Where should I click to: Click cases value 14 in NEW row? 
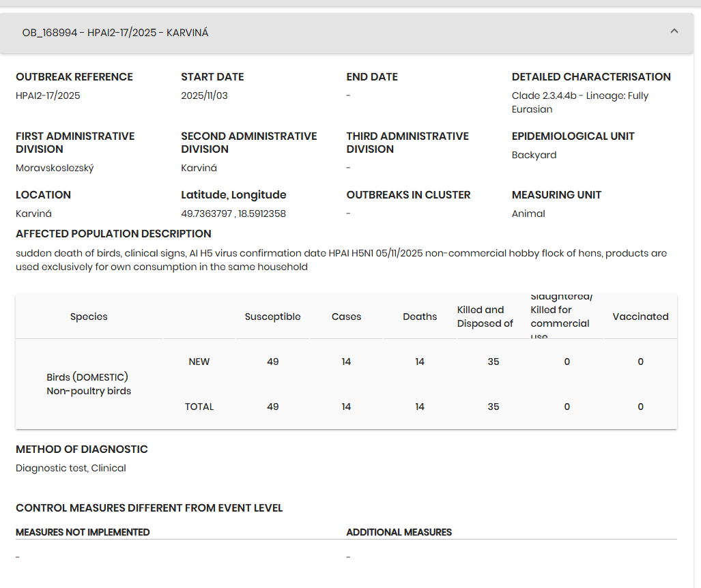click(347, 362)
